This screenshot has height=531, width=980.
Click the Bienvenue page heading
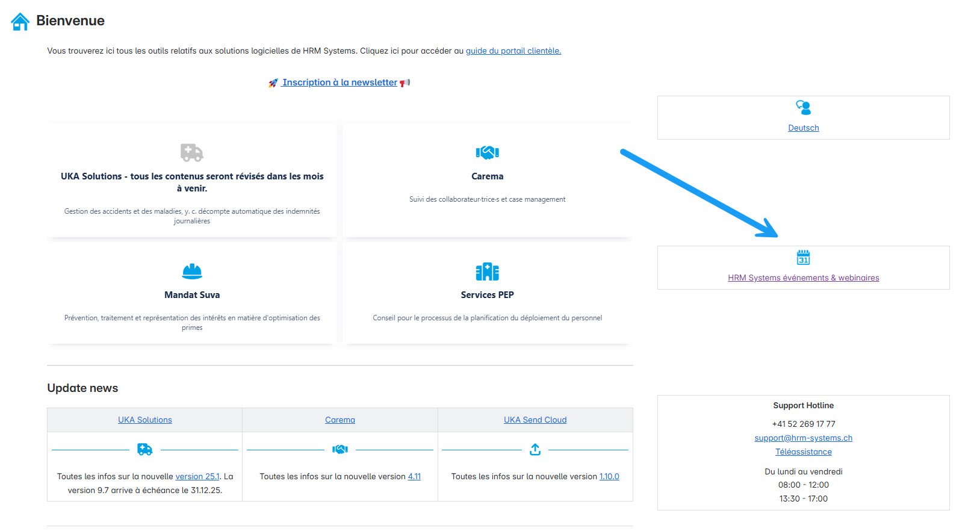click(x=70, y=20)
